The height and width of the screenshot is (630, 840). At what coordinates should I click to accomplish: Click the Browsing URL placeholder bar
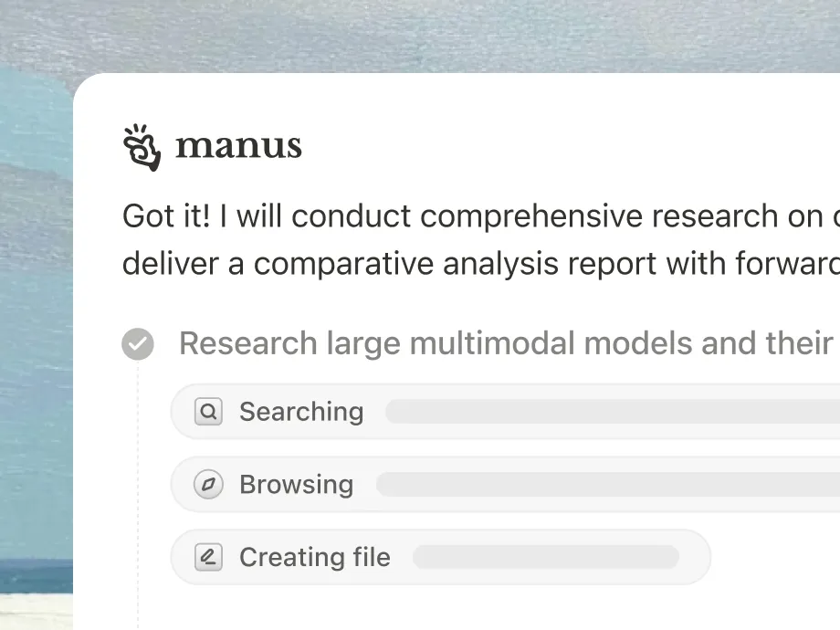coord(607,485)
